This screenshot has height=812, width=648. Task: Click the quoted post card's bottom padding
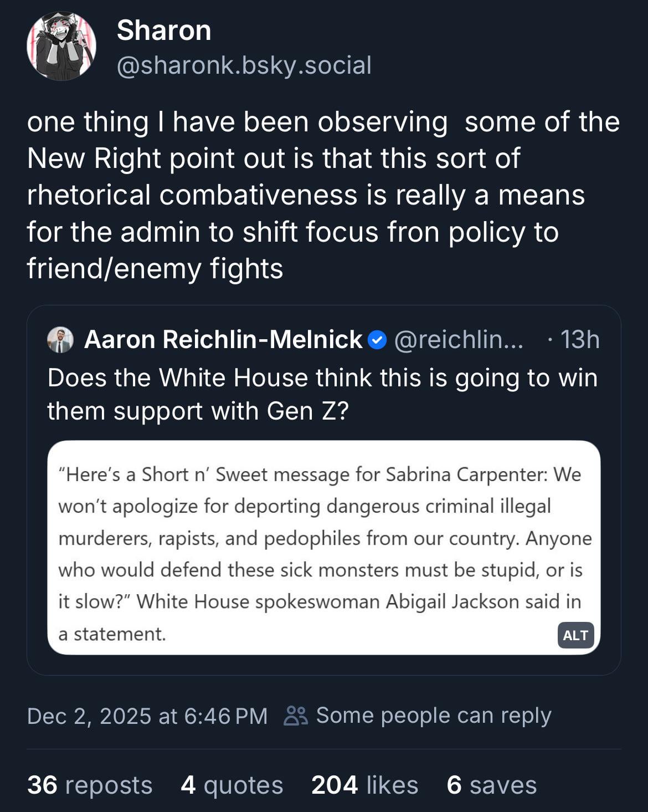pos(323,665)
